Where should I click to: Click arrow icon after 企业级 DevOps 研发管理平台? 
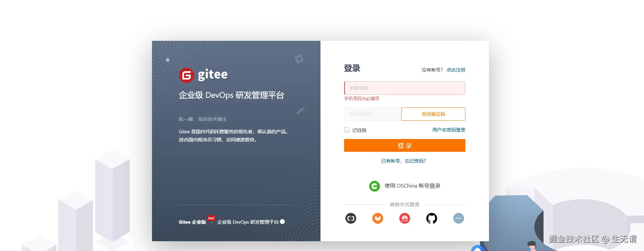(x=282, y=222)
